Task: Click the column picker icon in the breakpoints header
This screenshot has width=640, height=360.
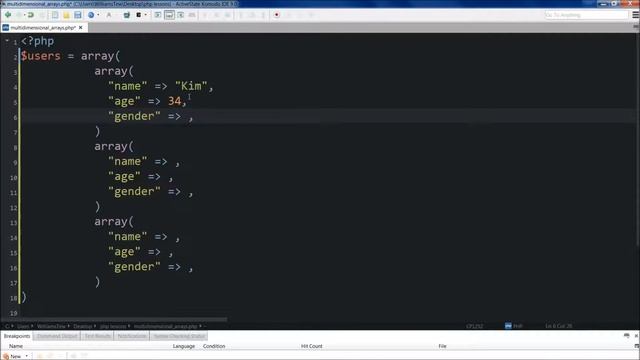Action: (637, 346)
